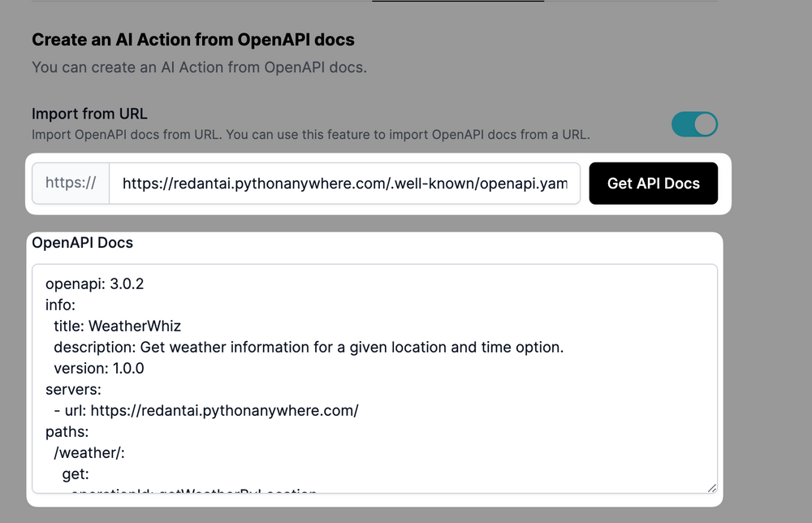Toggle the Import from URL switch
The image size is (812, 523).
(x=695, y=123)
